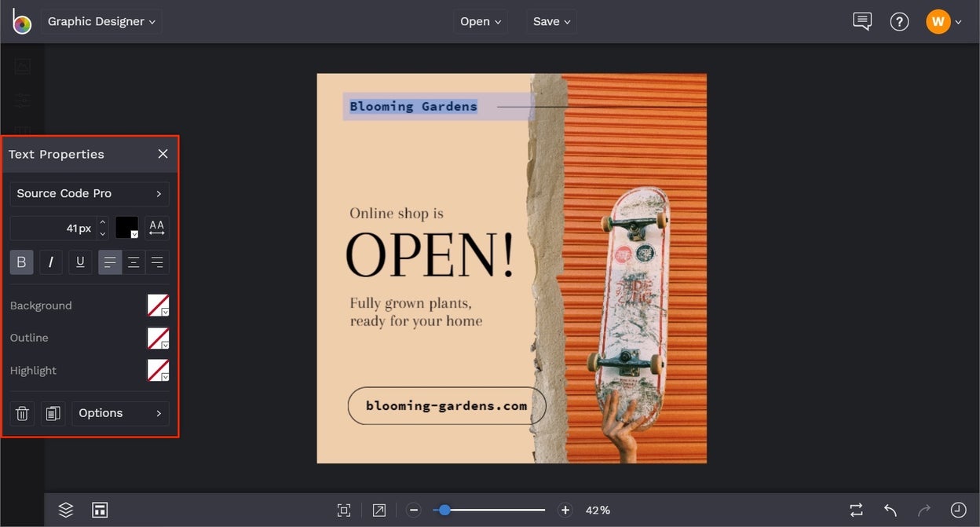Toggle bold formatting
The image size is (980, 527).
click(x=21, y=262)
